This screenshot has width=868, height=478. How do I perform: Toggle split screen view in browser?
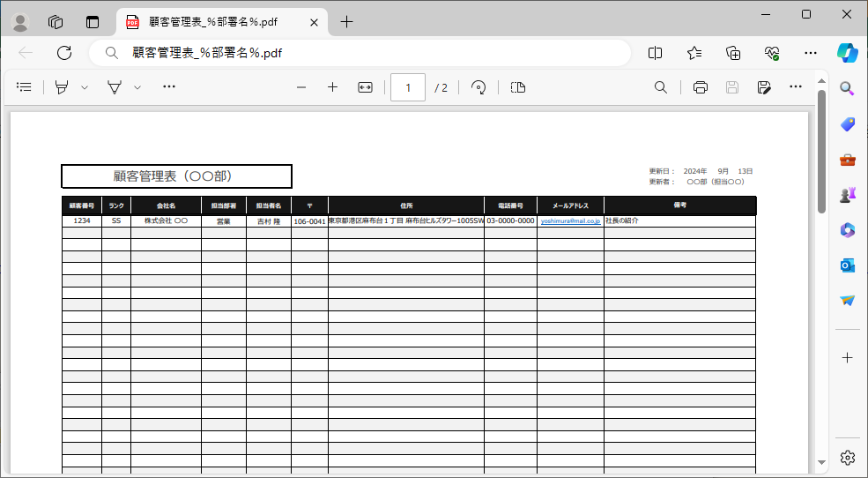click(655, 53)
